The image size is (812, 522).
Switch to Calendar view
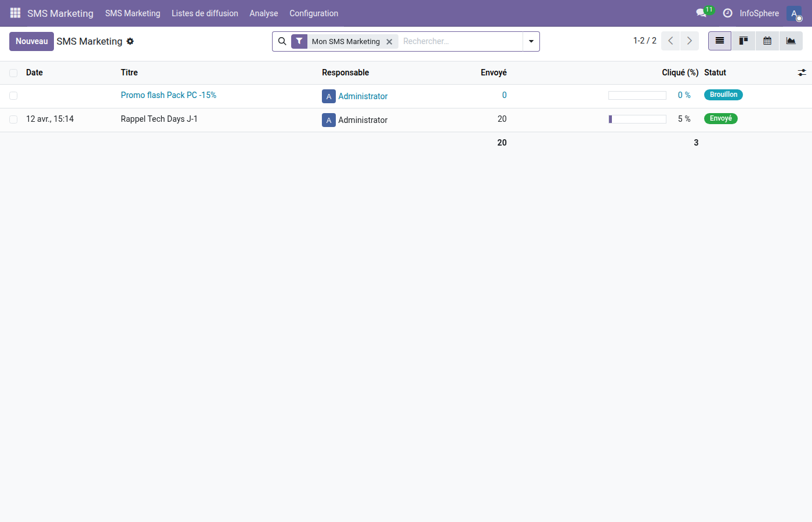pyautogui.click(x=767, y=41)
